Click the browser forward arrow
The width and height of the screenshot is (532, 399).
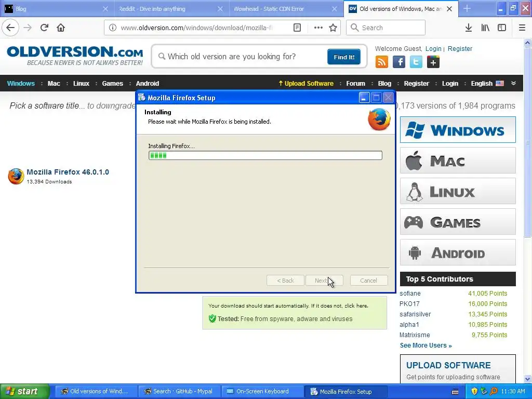pos(28,28)
